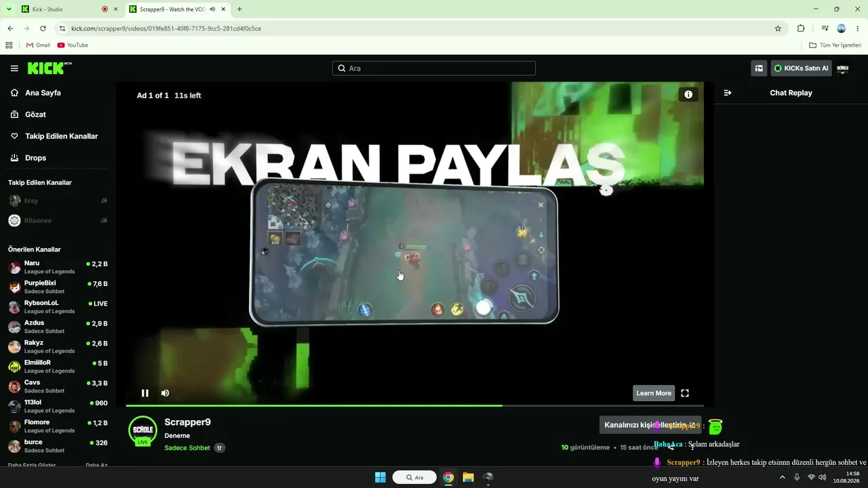Open system volume control in tray
The image size is (868, 488).
click(x=823, y=477)
